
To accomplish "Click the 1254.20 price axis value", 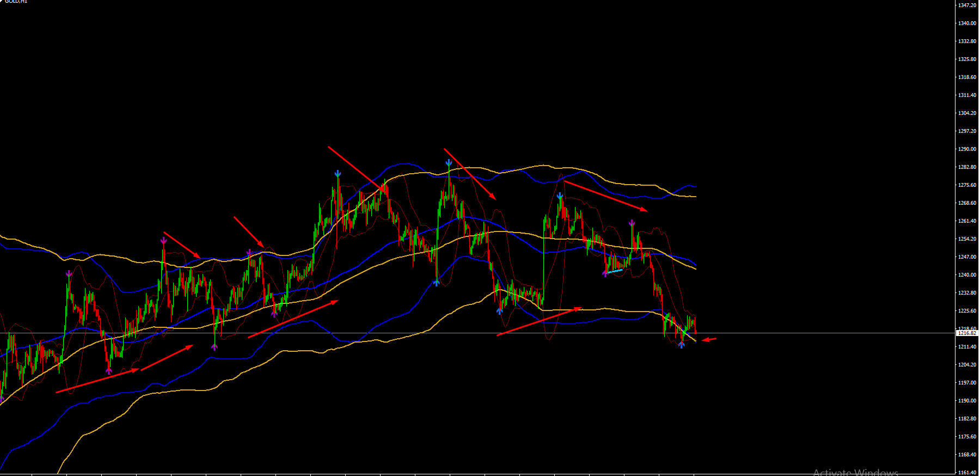I will coord(967,239).
